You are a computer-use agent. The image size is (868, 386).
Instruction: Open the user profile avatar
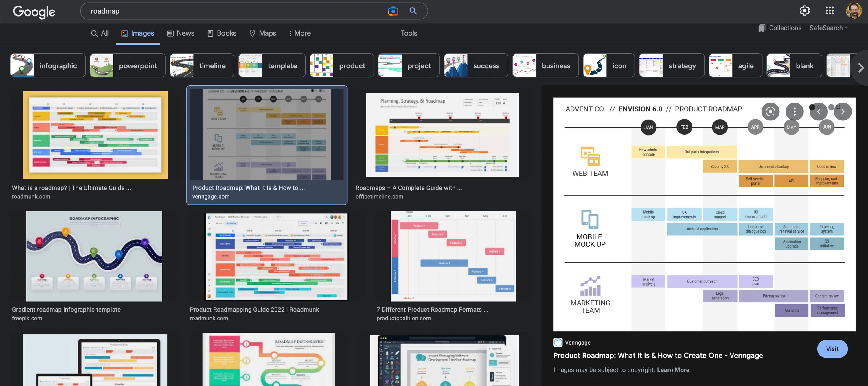pyautogui.click(x=854, y=10)
